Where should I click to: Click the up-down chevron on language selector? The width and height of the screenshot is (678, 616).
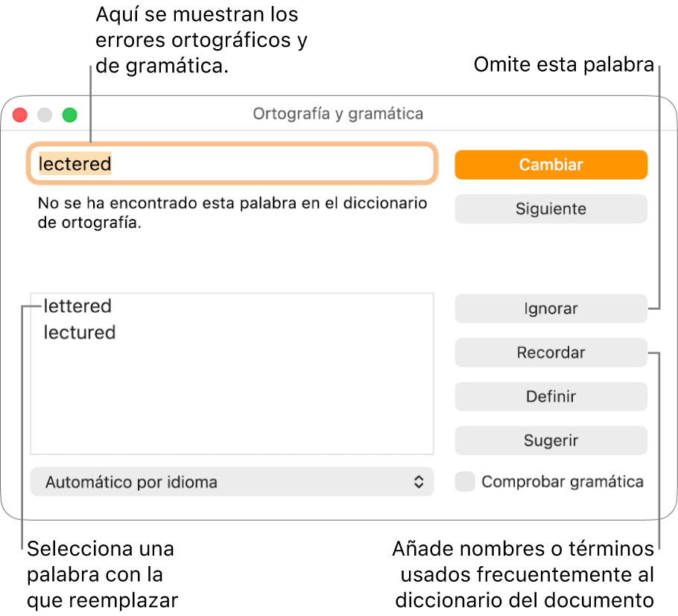point(419,482)
